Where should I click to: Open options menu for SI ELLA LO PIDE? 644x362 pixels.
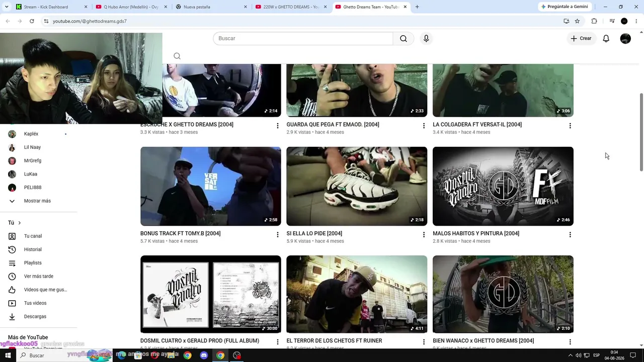[424, 235]
